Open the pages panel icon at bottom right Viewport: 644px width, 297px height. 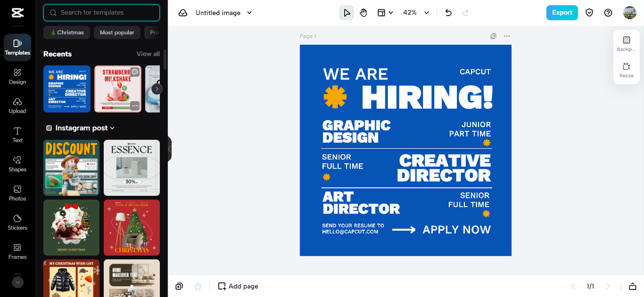tap(632, 286)
